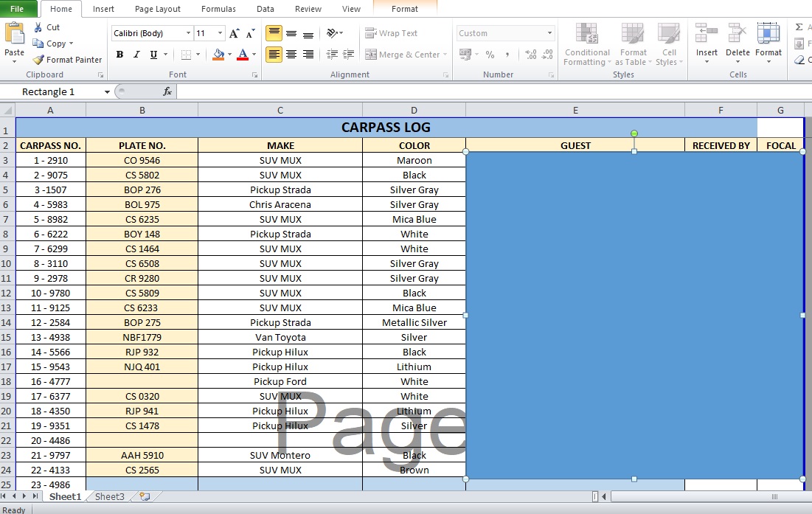The height and width of the screenshot is (514, 812).
Task: Apply the red Font Color swatch
Action: coord(243,55)
